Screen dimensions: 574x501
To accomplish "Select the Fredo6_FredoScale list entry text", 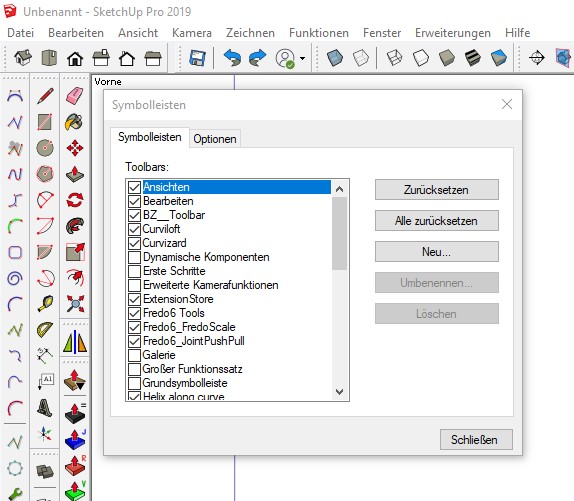I will pos(189,327).
